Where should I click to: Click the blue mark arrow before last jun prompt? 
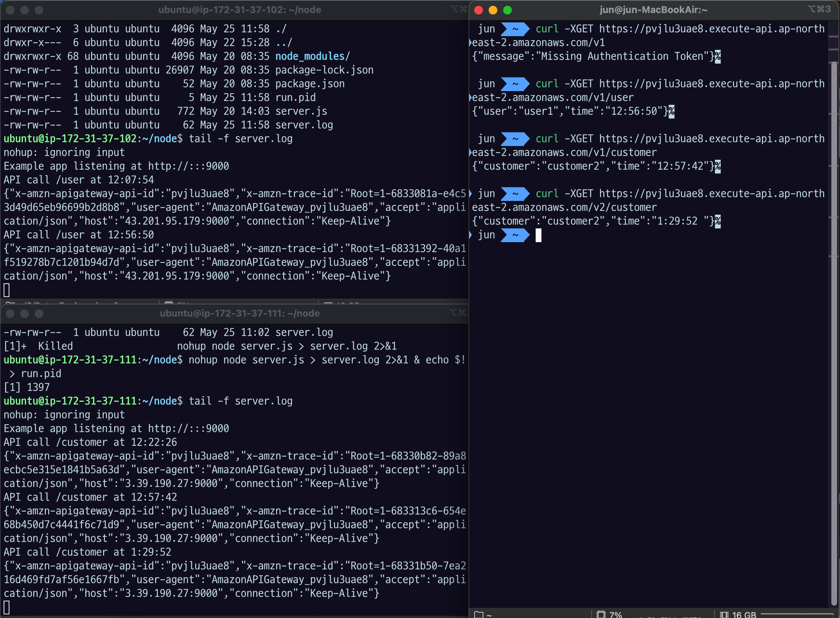[470, 235]
